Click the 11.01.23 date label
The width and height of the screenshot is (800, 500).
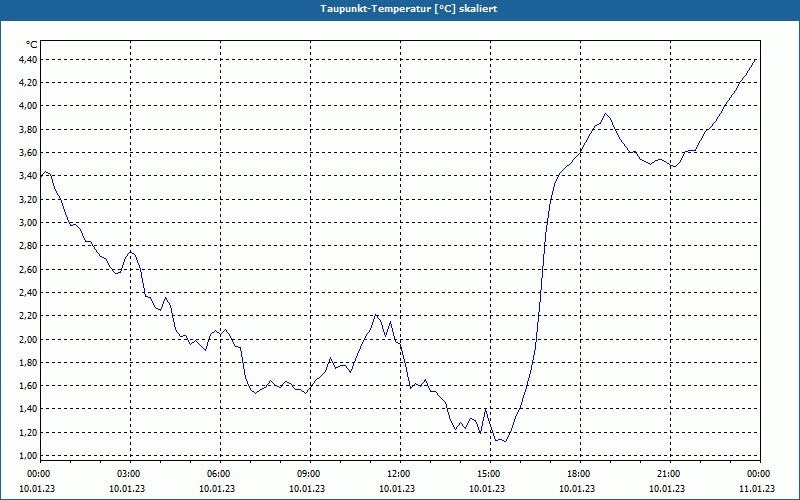pyautogui.click(x=757, y=489)
